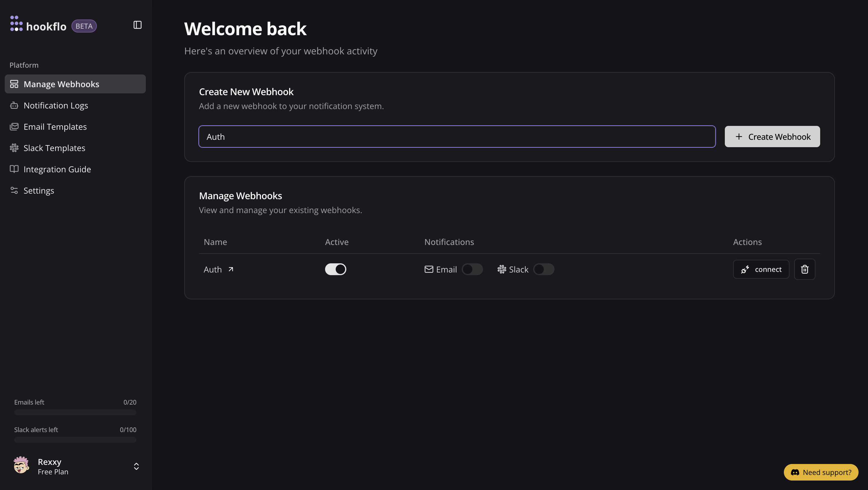868x490 pixels.
Task: Open Auth webhook via the arrow icon
Action: pos(231,269)
